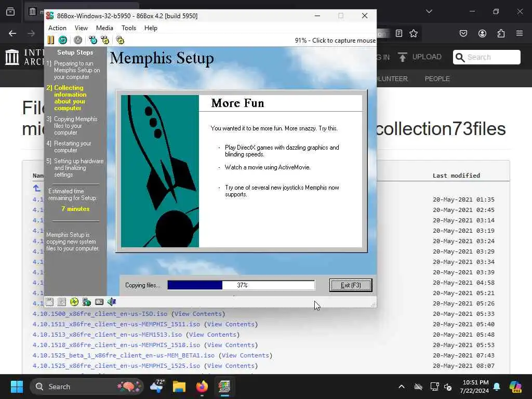The height and width of the screenshot is (399, 532).
Task: Open the PEOPLE nav item on Archive
Action: click(437, 79)
